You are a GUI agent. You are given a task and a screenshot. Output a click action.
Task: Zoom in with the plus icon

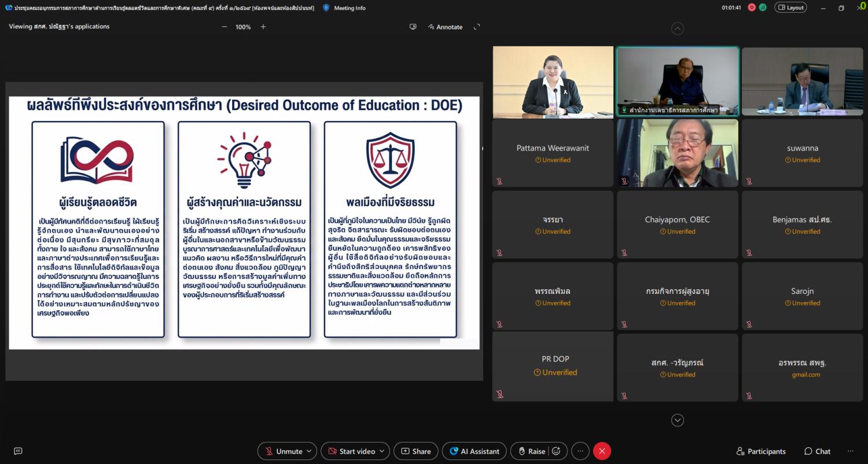tap(263, 27)
